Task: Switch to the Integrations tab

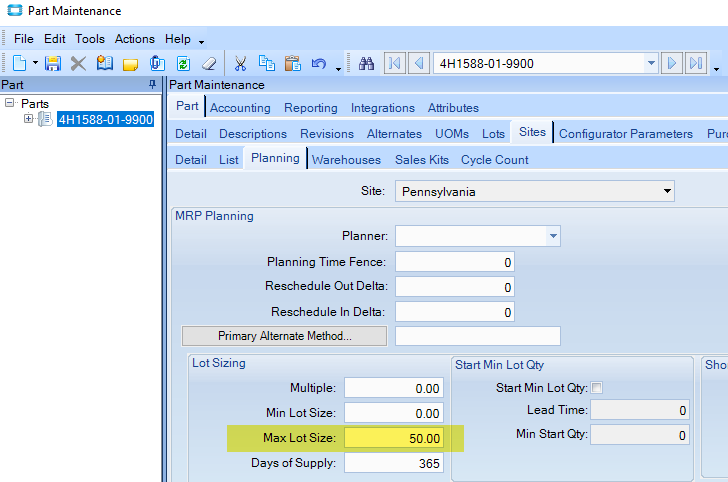Action: click(x=383, y=108)
